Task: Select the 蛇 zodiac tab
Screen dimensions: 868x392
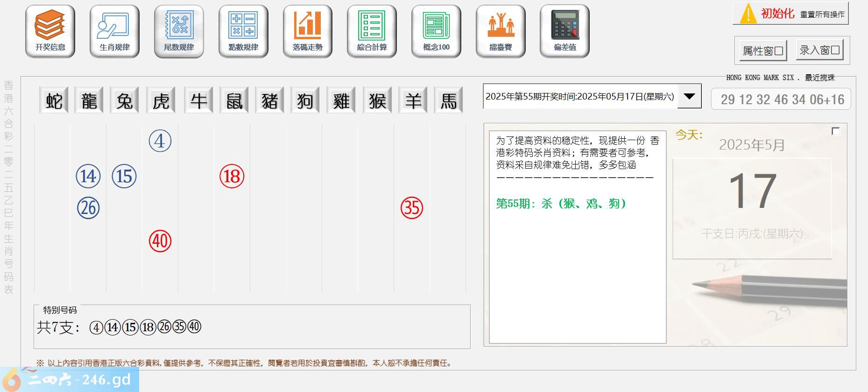Action: coord(54,100)
